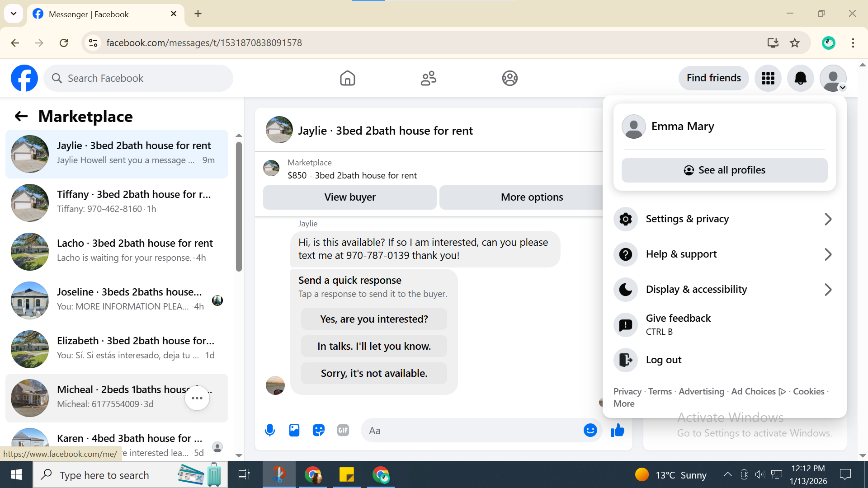868x488 pixels.
Task: Attach a photo with image icon
Action: (294, 430)
